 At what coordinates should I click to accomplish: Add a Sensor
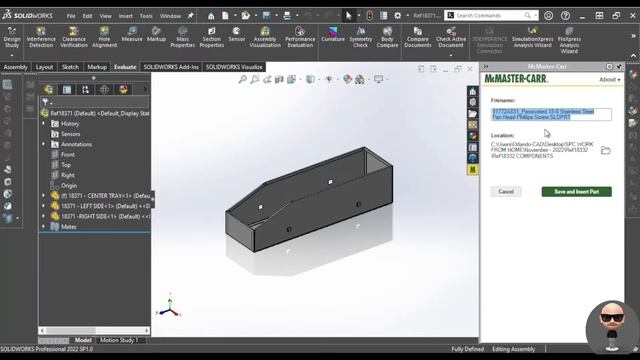[x=236, y=35]
